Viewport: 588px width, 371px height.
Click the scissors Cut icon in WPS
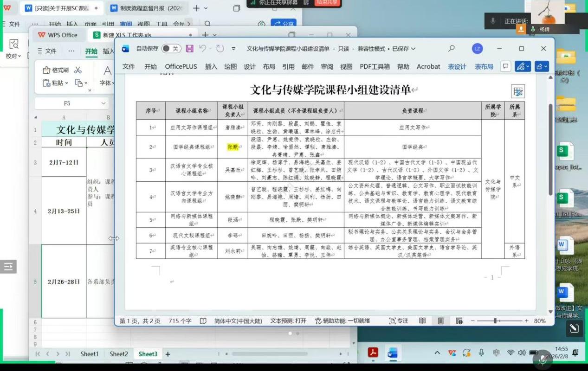click(x=78, y=70)
